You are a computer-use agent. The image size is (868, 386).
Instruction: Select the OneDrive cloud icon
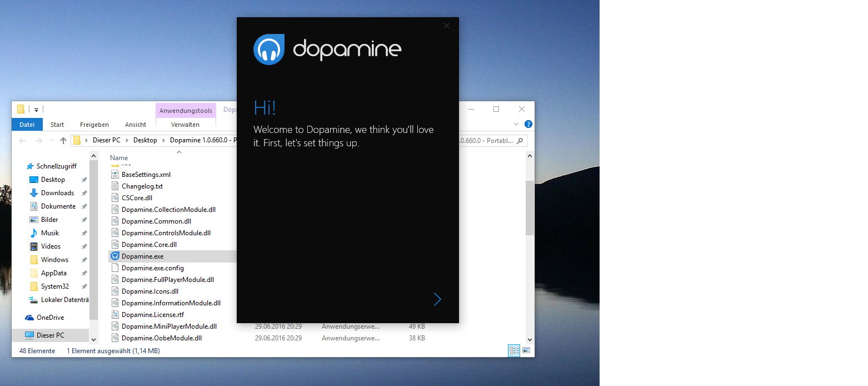[29, 318]
